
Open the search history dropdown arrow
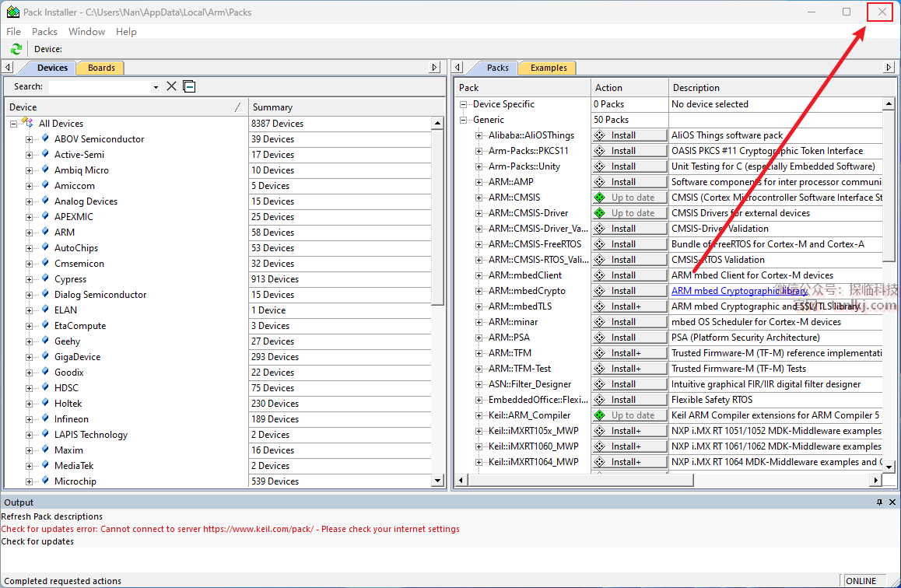pyautogui.click(x=156, y=87)
